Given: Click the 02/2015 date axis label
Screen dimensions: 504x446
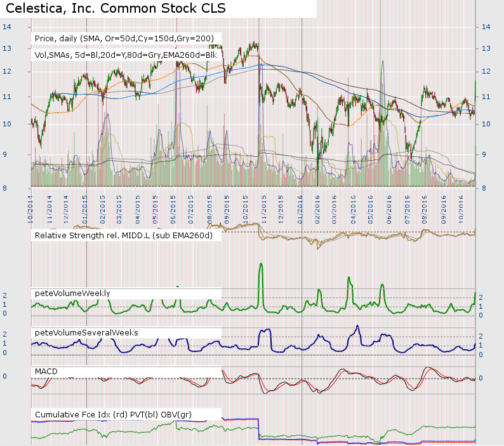Looking at the screenshot, I should [x=103, y=210].
